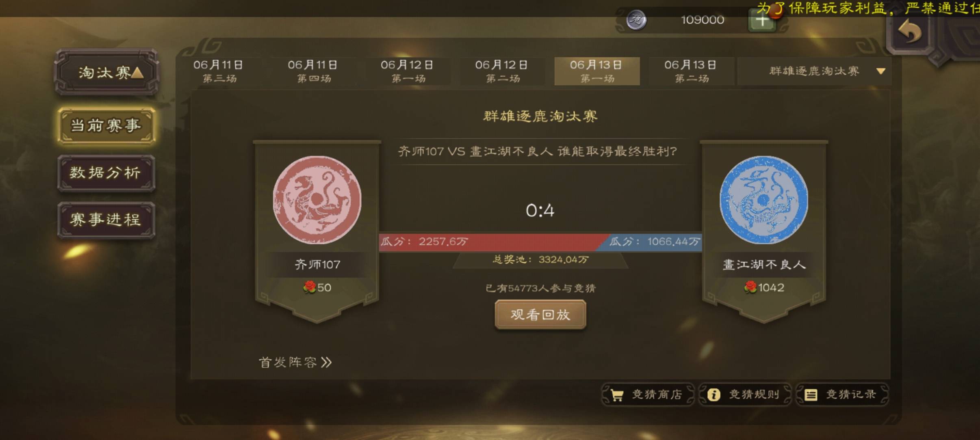The width and height of the screenshot is (980, 440).
Task: Open 竞猜记录 with the list icon
Action: point(843,395)
